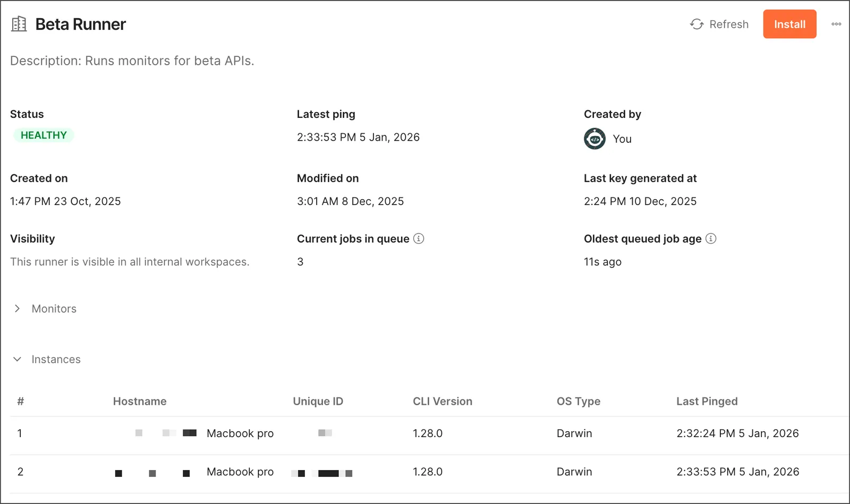
Task: Click Darwin OS type in instance row 2
Action: (x=574, y=472)
